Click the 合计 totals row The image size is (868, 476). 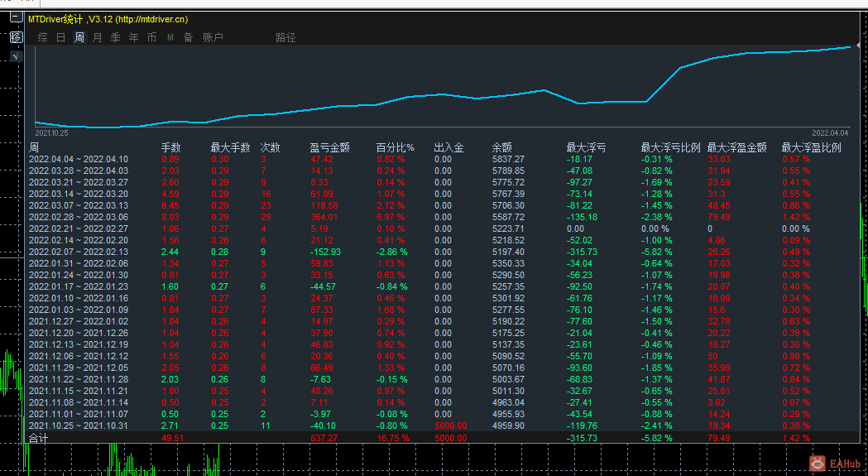(x=441, y=438)
